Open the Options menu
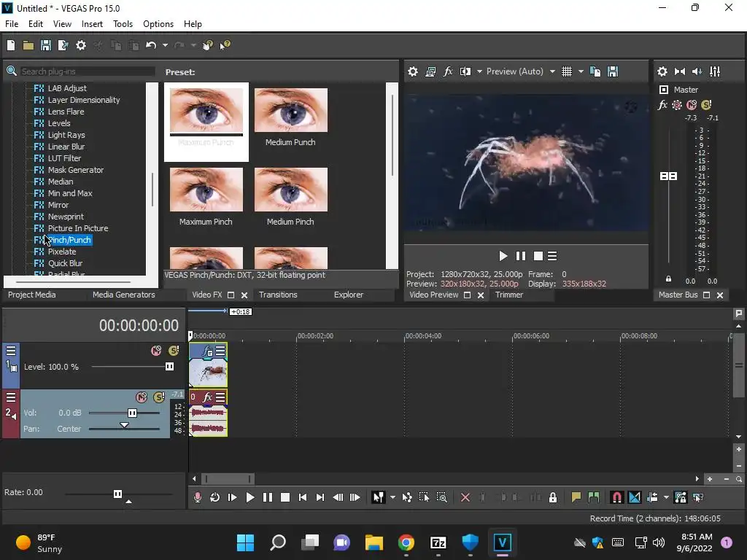747x560 pixels. 158,24
